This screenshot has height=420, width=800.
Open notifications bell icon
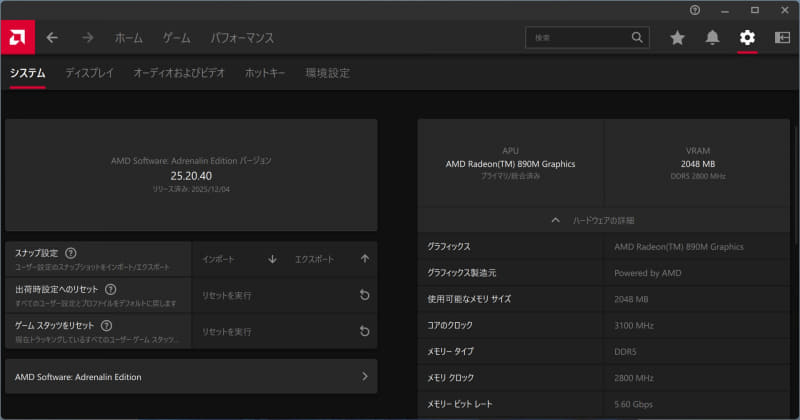[x=712, y=37]
